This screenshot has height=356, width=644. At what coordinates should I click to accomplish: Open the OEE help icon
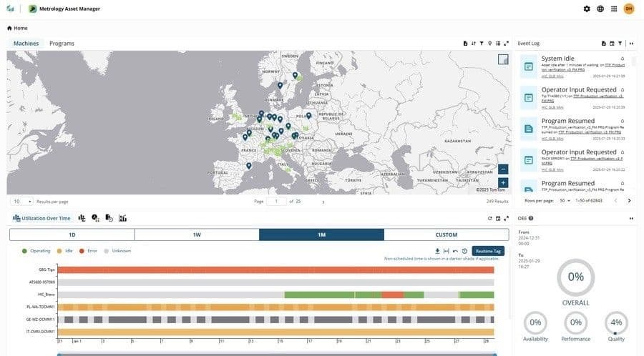click(530, 218)
